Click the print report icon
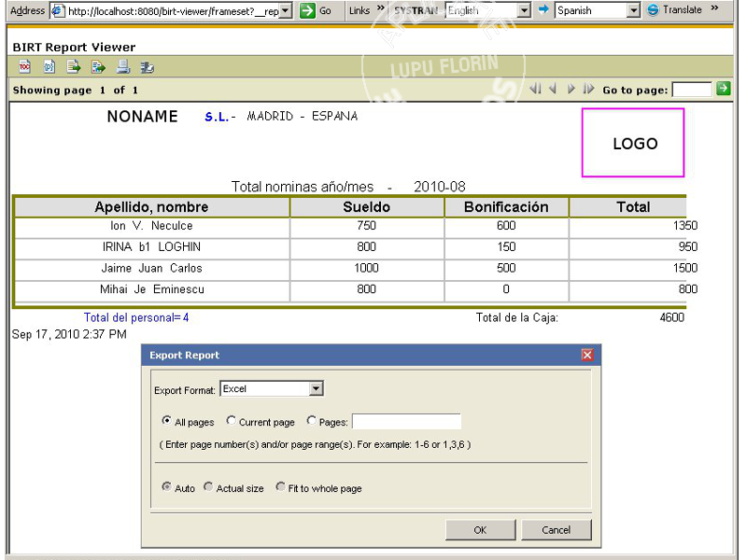This screenshot has height=560, width=747. (123, 66)
